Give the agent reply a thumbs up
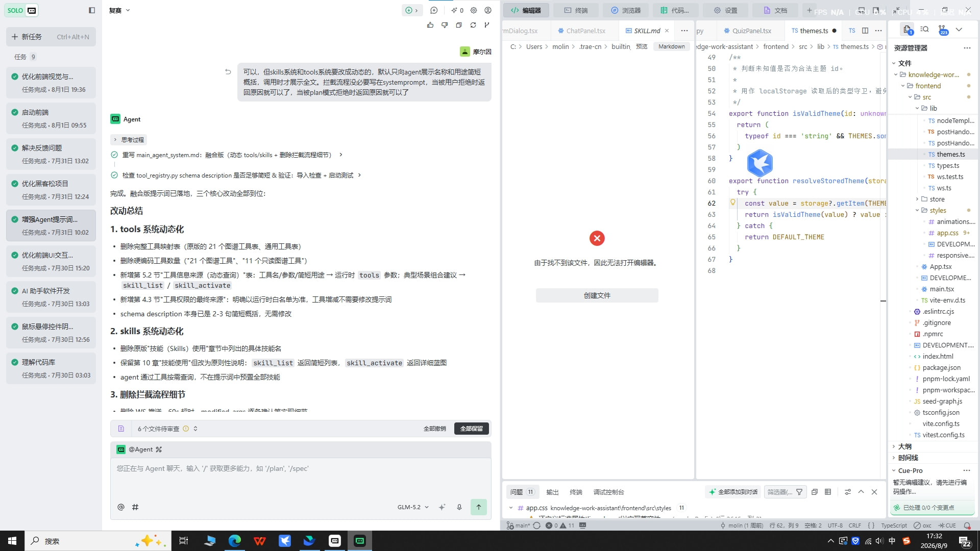Screen dimensions: 980x551 point(430,24)
